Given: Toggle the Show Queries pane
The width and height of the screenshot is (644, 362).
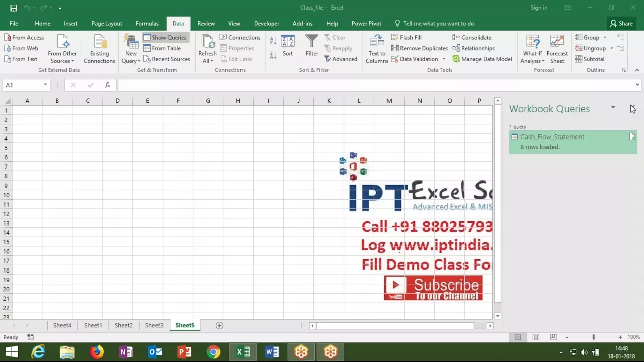Looking at the screenshot, I should tap(165, 37).
